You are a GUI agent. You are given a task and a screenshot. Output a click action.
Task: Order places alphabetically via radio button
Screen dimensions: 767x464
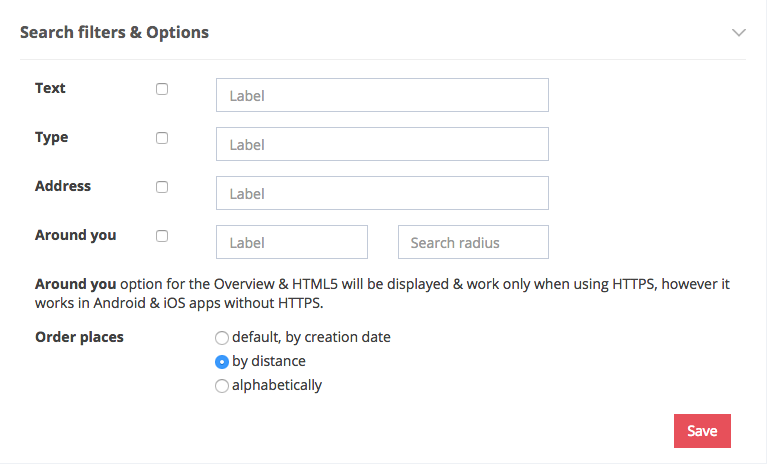222,386
